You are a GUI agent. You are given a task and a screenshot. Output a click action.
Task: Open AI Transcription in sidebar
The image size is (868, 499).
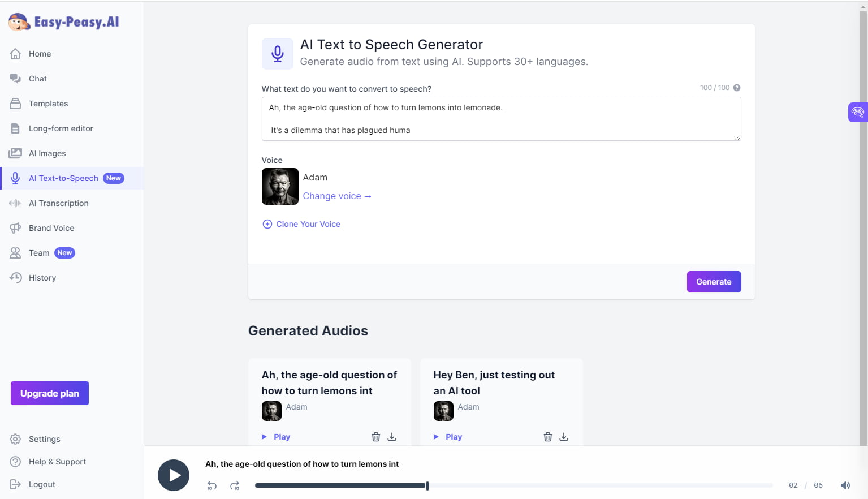58,203
